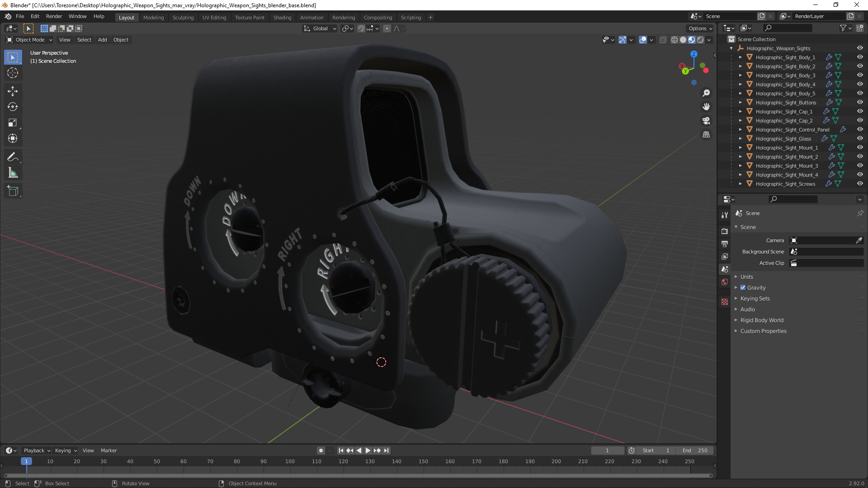Open the Options dropdown in viewport header

[701, 28]
